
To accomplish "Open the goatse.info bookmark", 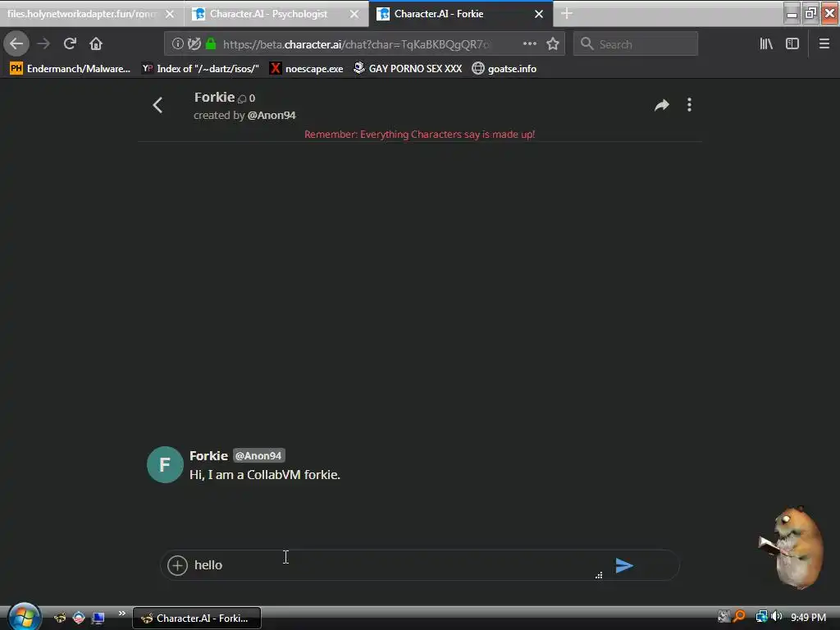I will 504,69.
